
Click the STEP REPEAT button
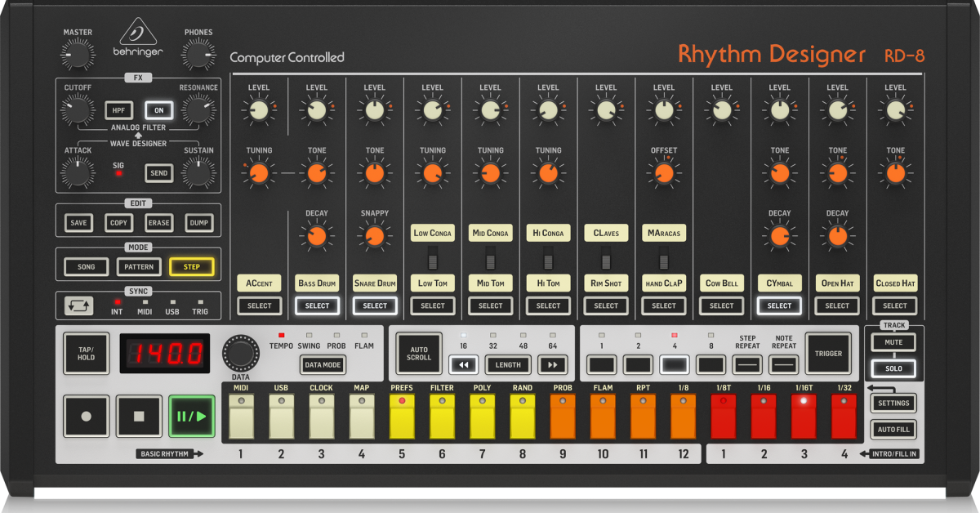tap(747, 365)
